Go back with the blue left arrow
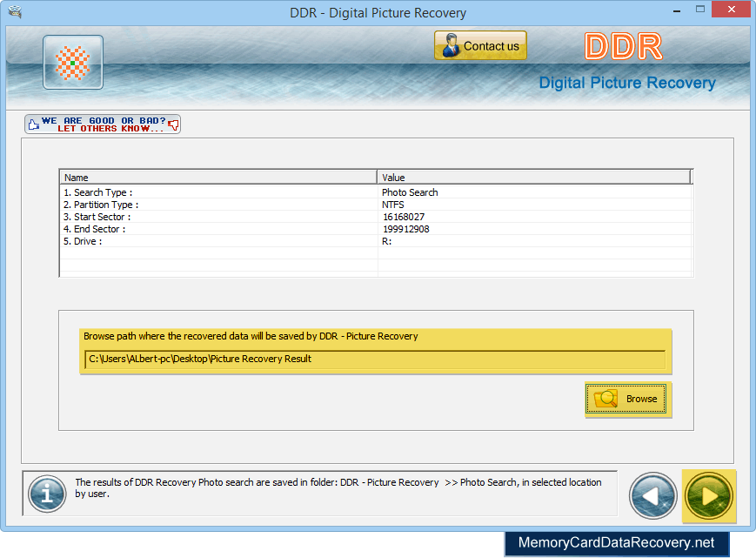 [652, 496]
